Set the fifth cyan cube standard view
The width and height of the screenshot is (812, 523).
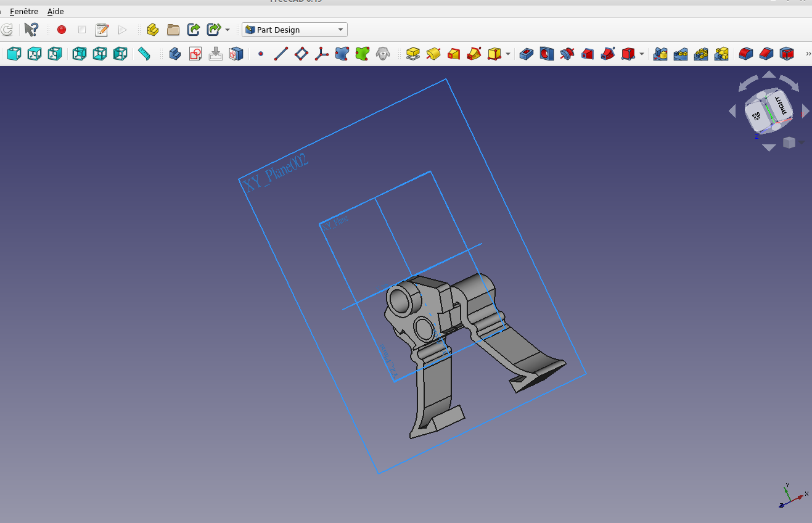tap(100, 54)
